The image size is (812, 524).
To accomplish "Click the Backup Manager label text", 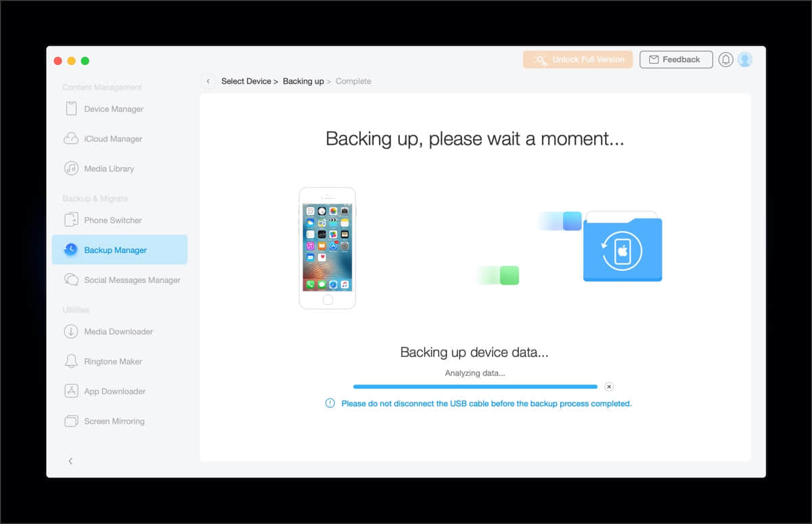I will [x=115, y=250].
